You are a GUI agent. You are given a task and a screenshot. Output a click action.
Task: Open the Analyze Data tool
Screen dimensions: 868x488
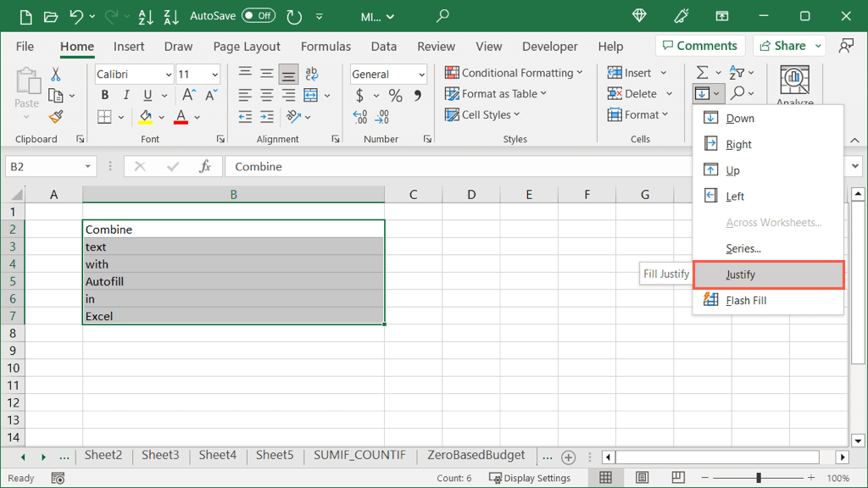(794, 86)
